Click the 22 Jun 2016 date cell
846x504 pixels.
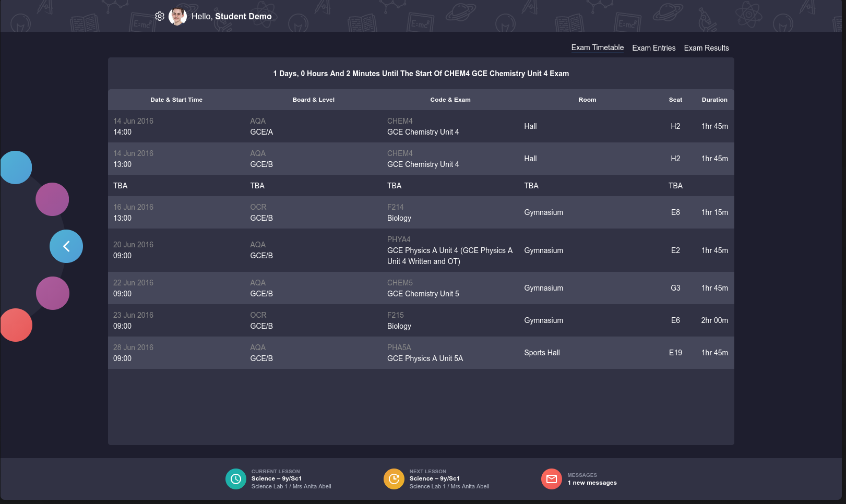click(x=176, y=288)
